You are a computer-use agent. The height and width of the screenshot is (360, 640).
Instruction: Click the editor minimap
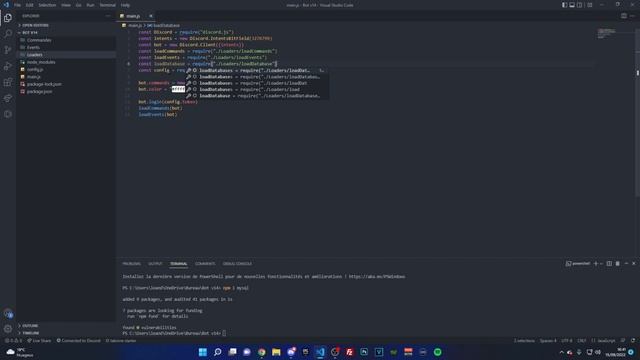pyautogui.click(x=607, y=34)
